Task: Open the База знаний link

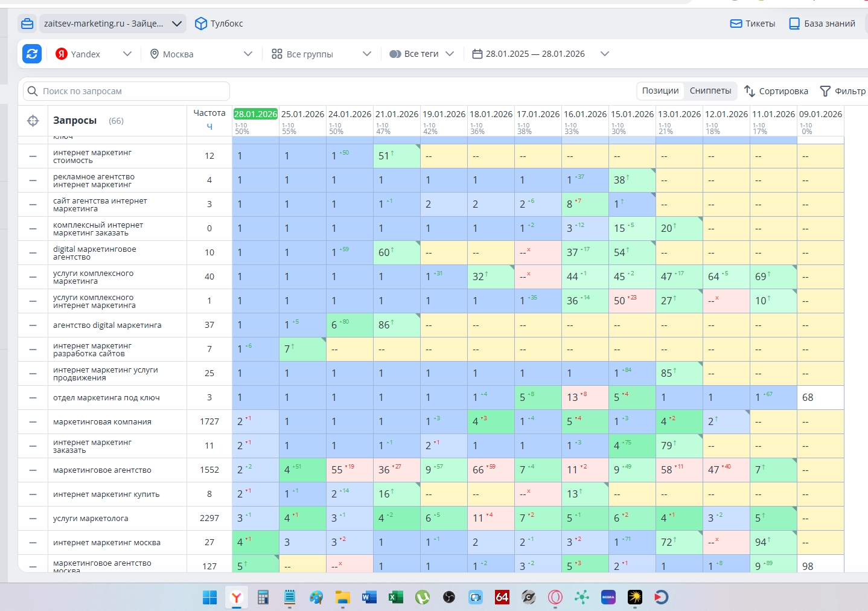Action: pos(822,24)
